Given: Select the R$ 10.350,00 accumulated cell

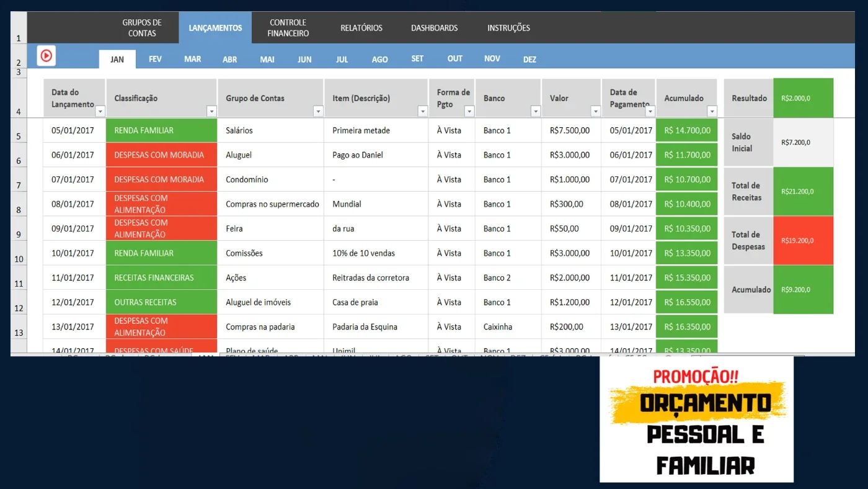Looking at the screenshot, I should click(x=687, y=228).
